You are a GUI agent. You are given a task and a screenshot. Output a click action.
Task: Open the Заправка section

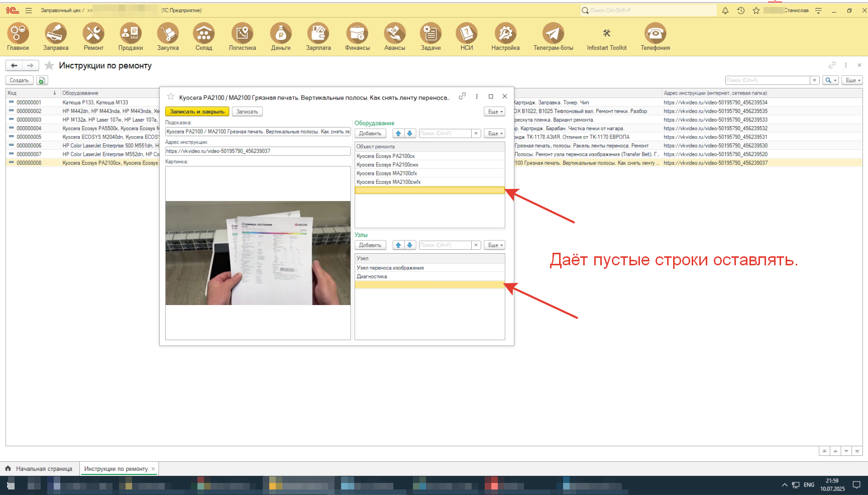point(55,37)
